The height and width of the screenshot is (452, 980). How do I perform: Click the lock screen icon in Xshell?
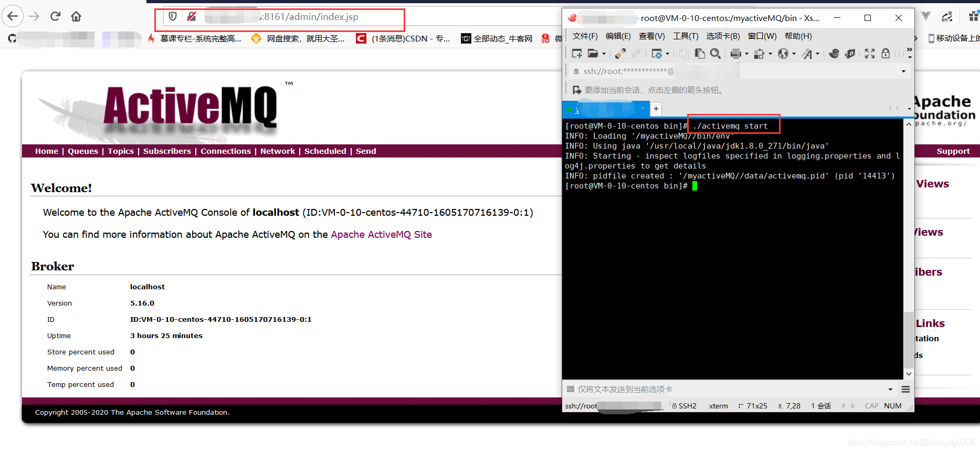(x=886, y=54)
